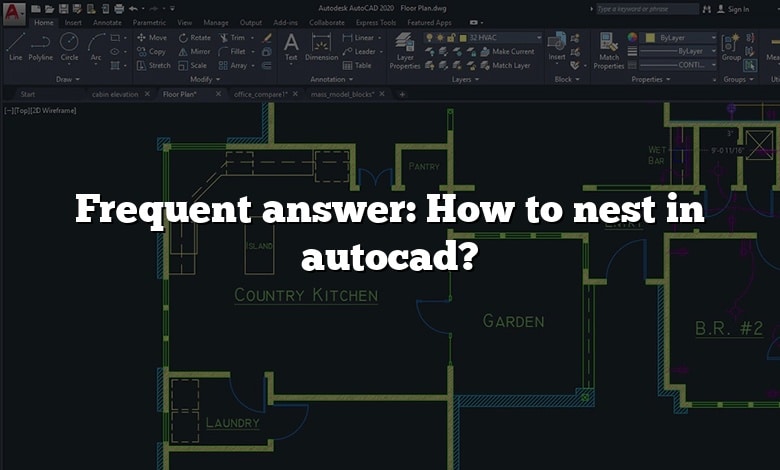Click the Make Current layer button

(x=507, y=51)
